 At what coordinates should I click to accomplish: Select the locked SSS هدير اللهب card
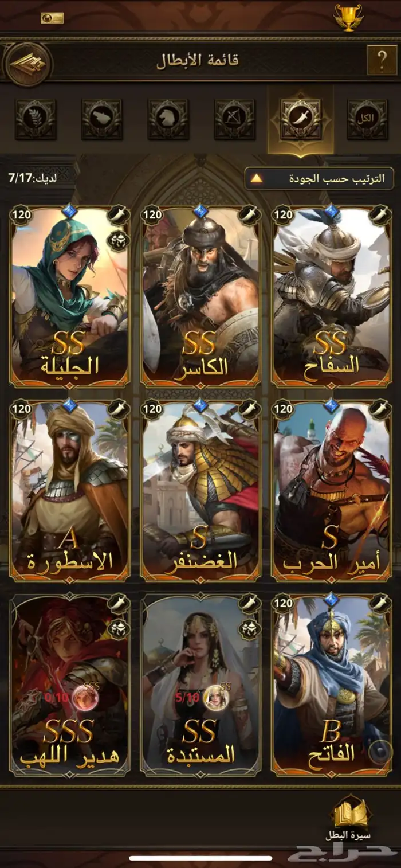[x=70, y=685]
